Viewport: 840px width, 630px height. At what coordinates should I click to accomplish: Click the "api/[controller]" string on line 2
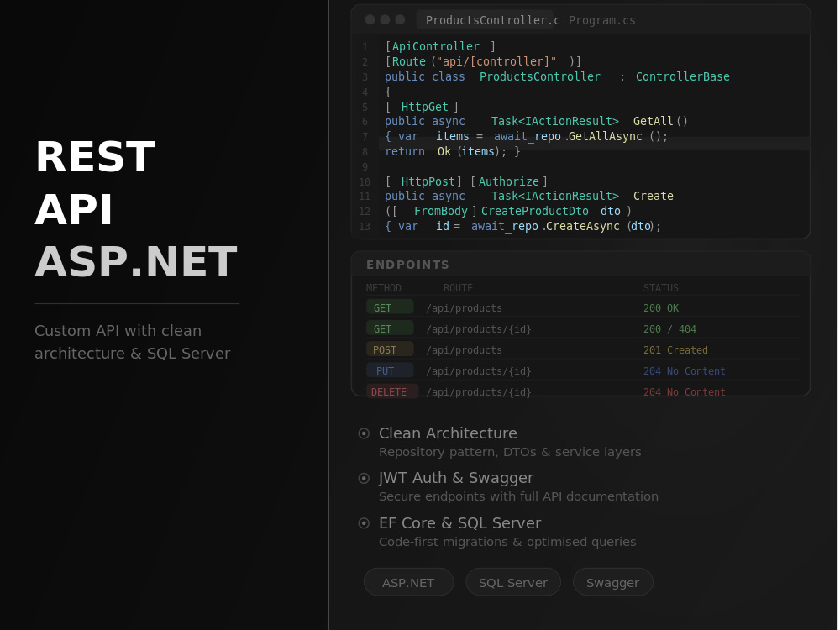tap(497, 61)
